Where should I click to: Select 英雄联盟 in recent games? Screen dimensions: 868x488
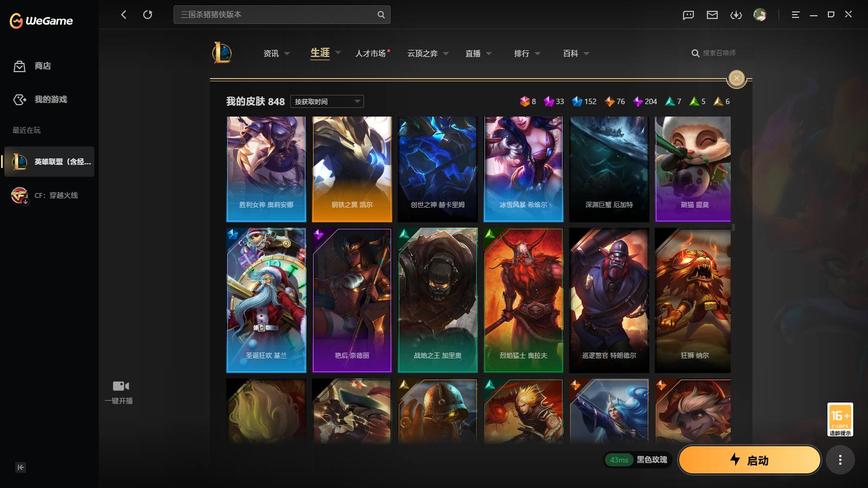tap(49, 162)
